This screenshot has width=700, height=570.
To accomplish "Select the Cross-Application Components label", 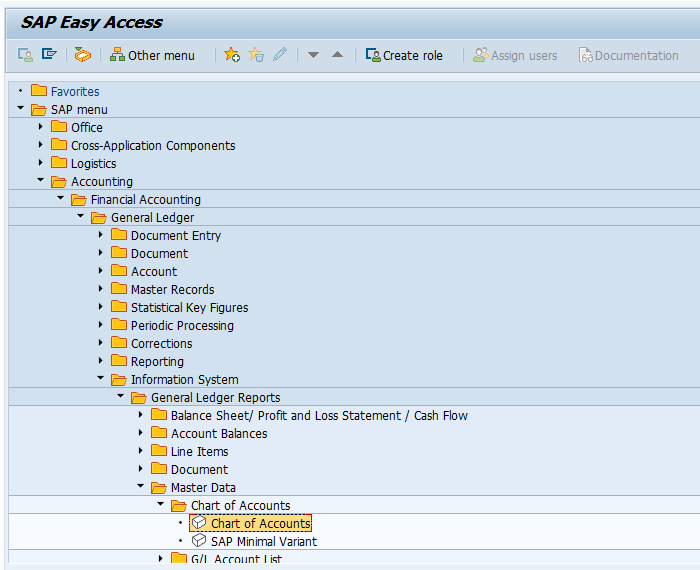I will (153, 146).
